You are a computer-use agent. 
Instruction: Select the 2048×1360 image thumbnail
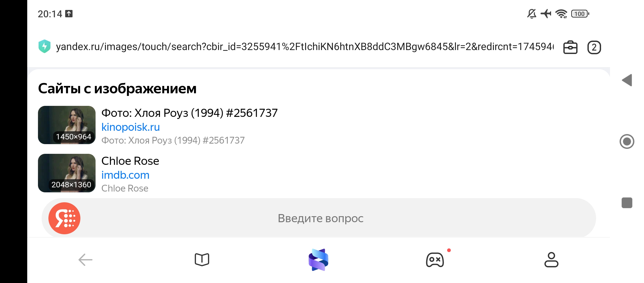tap(67, 173)
